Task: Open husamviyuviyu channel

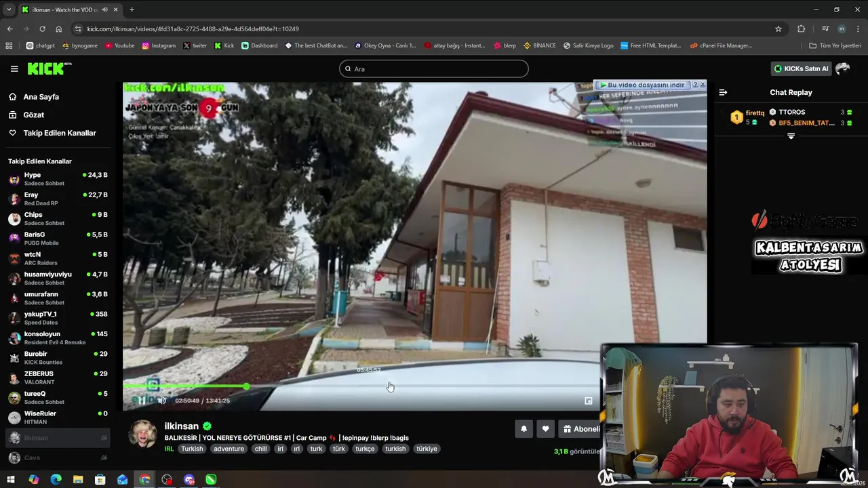Action: point(57,278)
